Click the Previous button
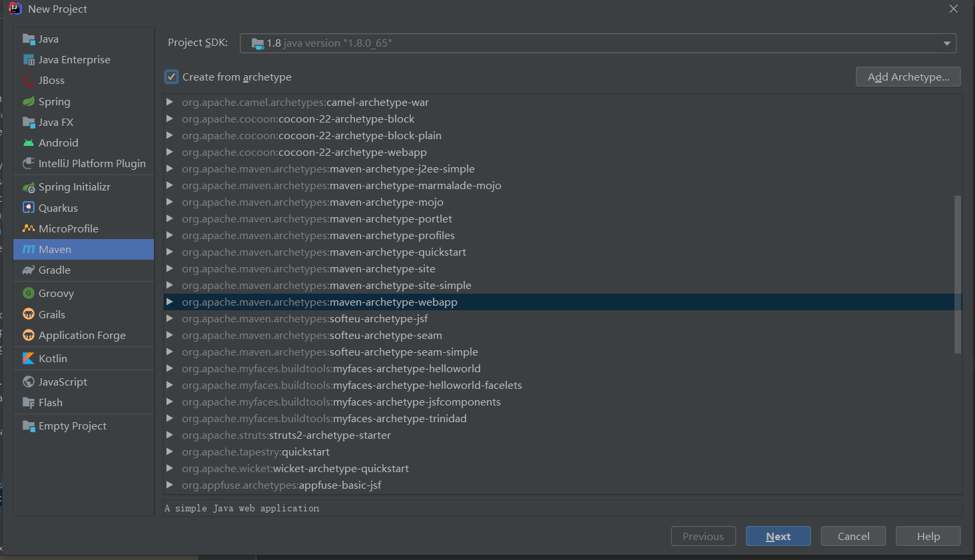975x560 pixels. (703, 536)
